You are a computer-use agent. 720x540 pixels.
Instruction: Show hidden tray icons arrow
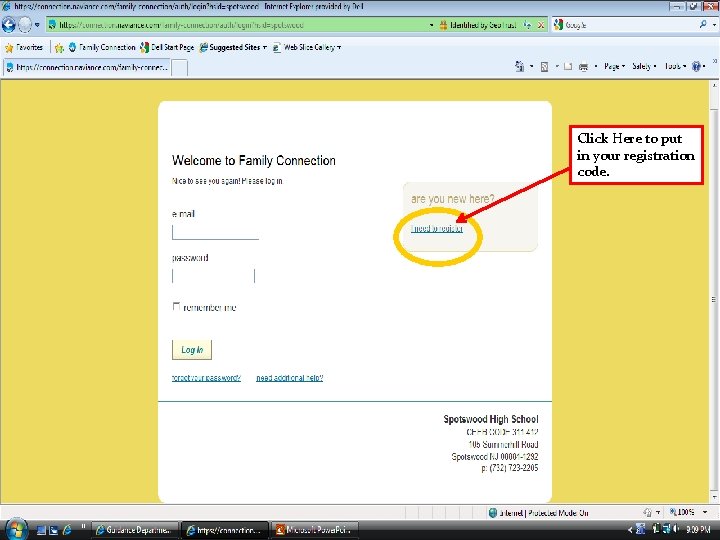coord(630,530)
